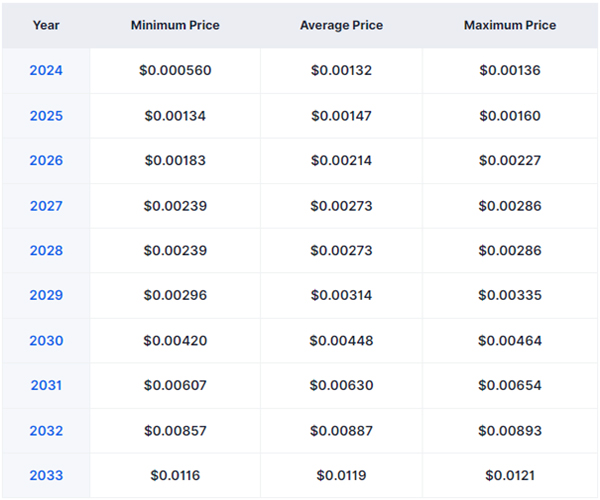The image size is (600, 500).
Task: Select the 2032 minimum price $0.00857 cell
Action: coord(175,431)
